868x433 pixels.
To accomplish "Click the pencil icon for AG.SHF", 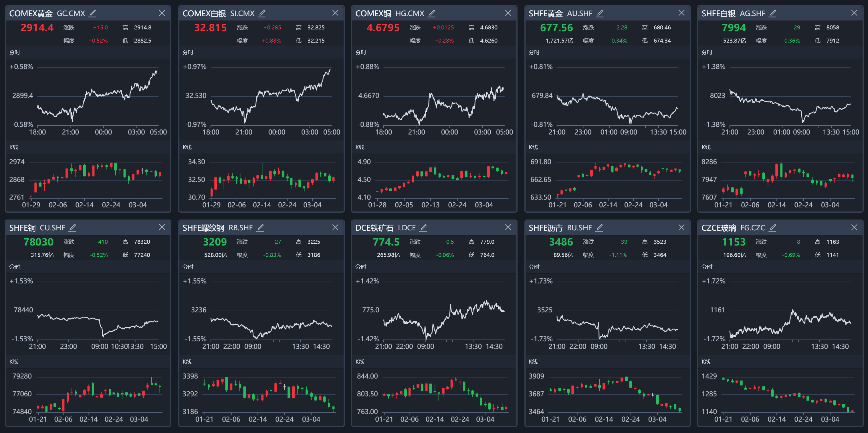I will point(773,13).
